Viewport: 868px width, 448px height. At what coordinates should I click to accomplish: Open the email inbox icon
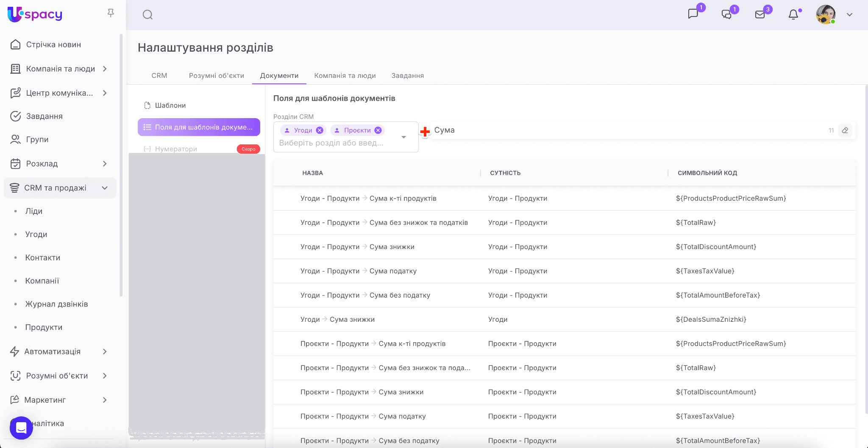[x=760, y=14]
